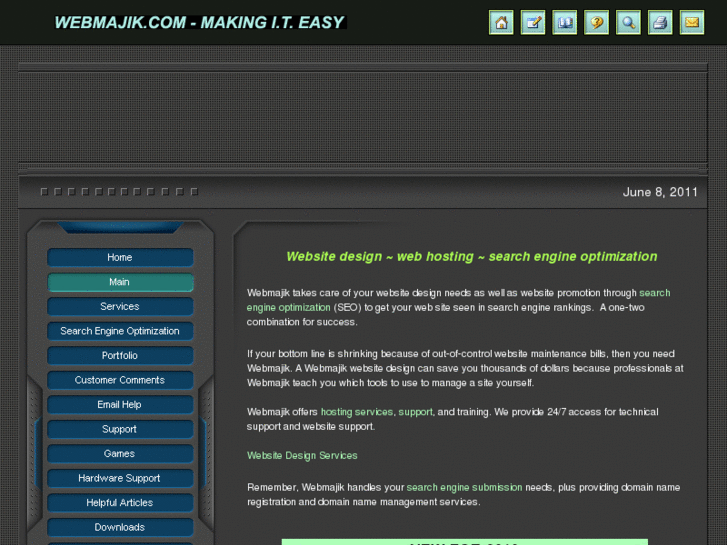
Task: Click the WEBMAJIK.COM site title
Action: [200, 22]
